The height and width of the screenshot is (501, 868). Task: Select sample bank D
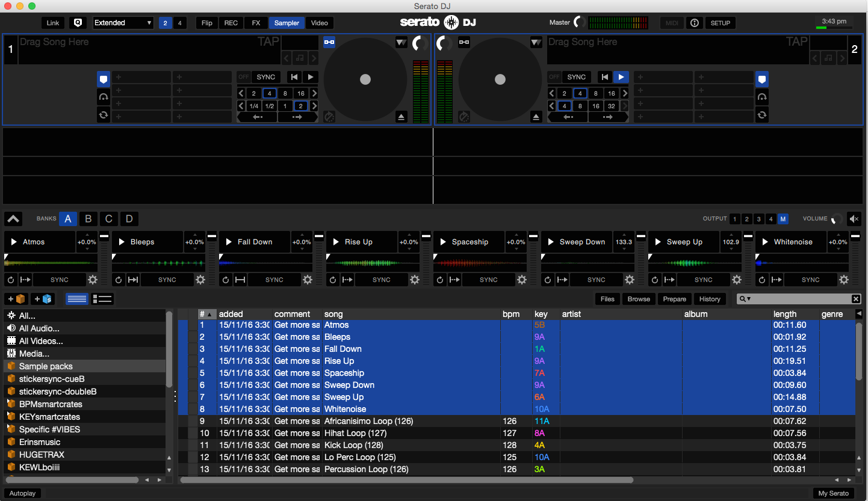(x=129, y=219)
